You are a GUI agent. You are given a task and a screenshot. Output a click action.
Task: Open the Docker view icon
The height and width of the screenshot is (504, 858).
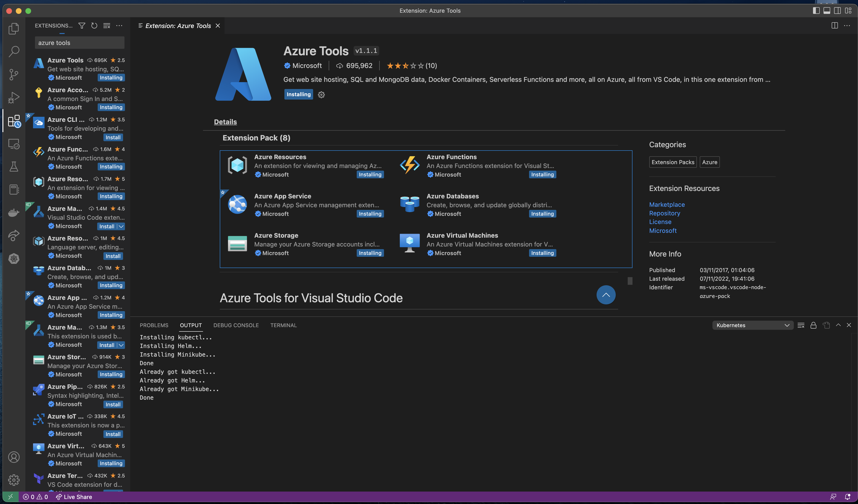coord(14,212)
